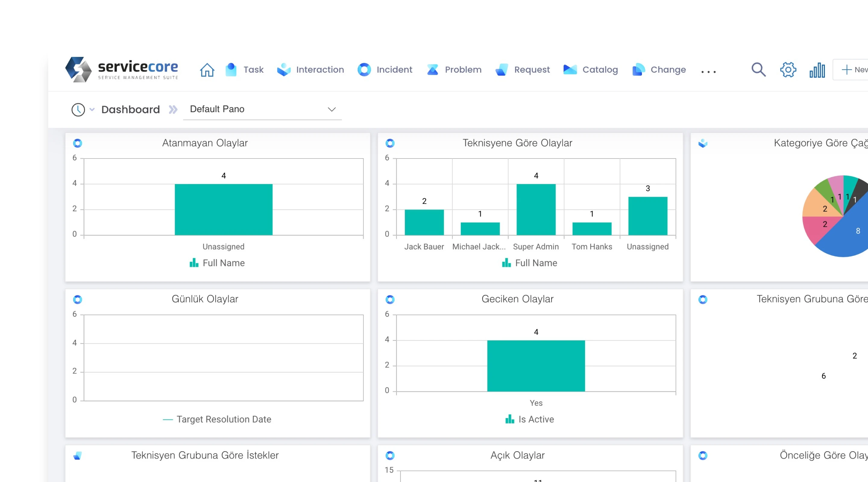Open the Interaction menu
This screenshot has height=482, width=868.
tap(320, 70)
